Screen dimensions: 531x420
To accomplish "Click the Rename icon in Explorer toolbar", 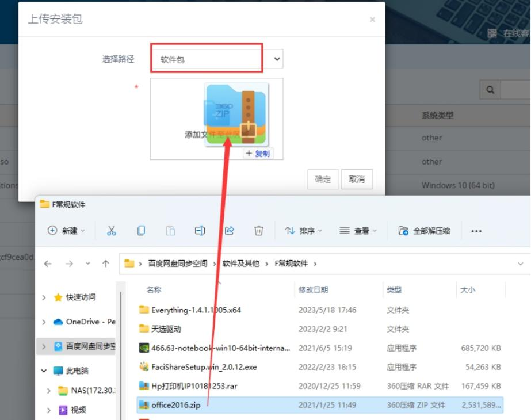I will coord(200,231).
